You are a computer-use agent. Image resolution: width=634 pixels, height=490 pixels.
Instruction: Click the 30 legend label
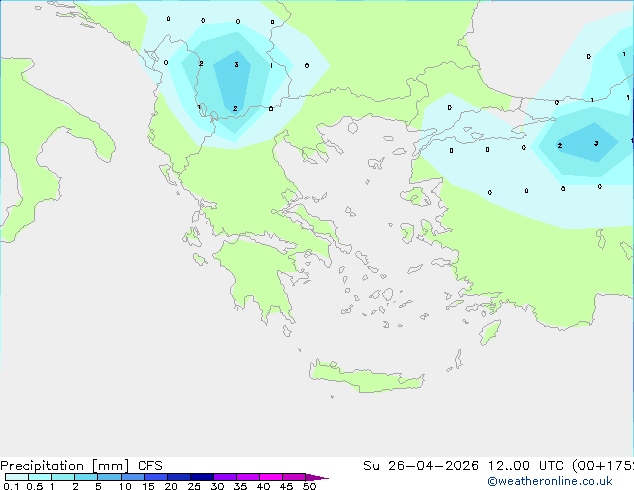pyautogui.click(x=217, y=486)
